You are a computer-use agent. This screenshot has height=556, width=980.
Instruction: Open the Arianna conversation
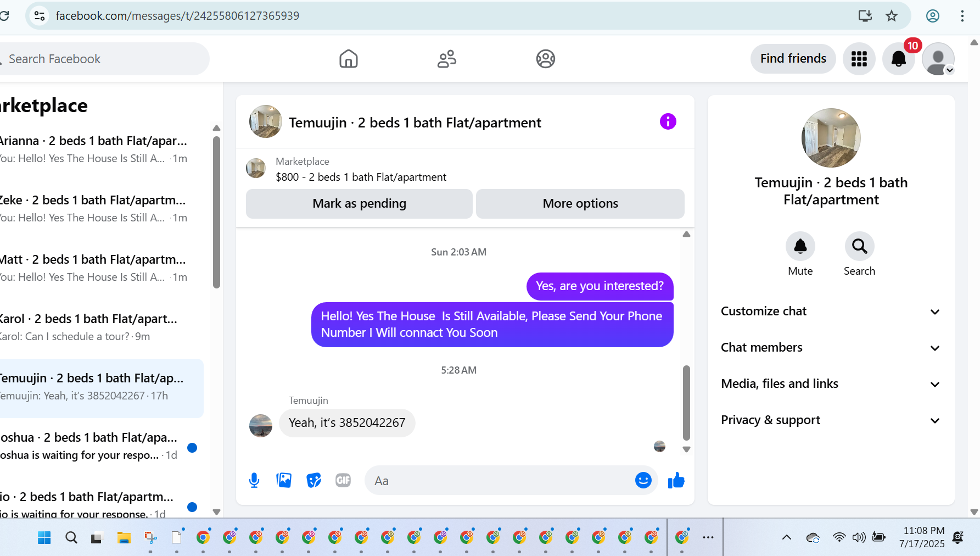coord(102,149)
